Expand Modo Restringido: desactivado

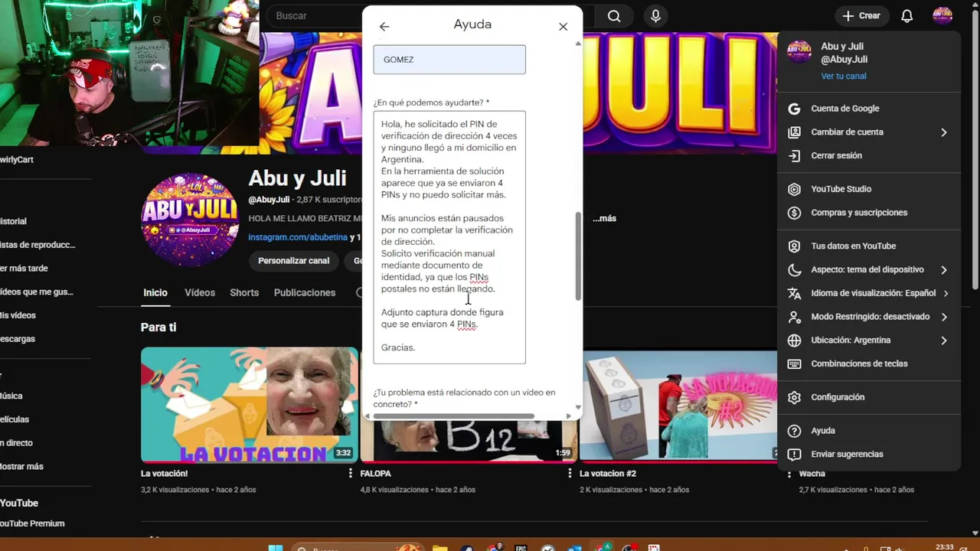pos(868,317)
